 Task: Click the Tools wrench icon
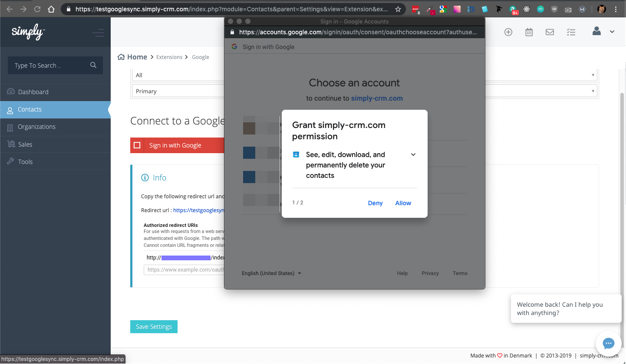pyautogui.click(x=10, y=161)
